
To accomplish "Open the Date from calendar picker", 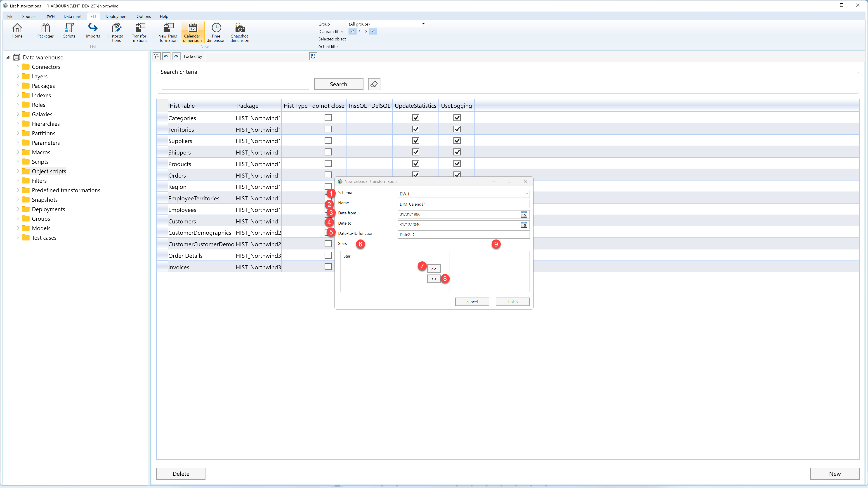I will click(x=524, y=215).
